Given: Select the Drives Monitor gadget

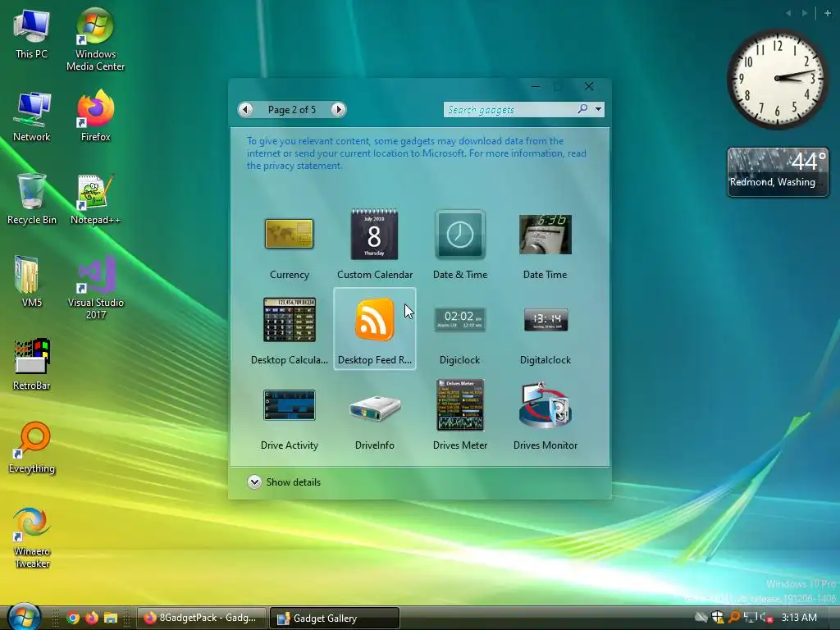Looking at the screenshot, I should (x=546, y=416).
